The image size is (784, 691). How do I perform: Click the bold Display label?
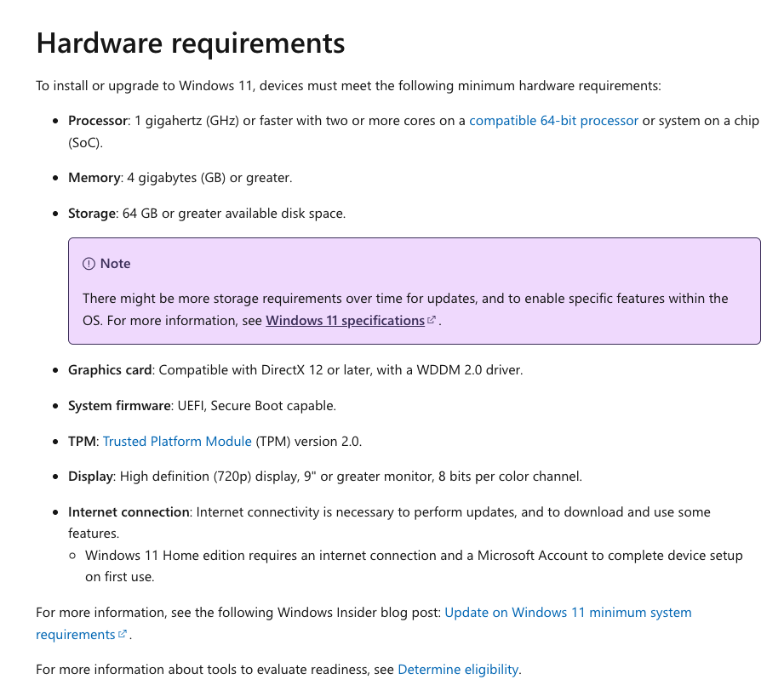pos(90,477)
